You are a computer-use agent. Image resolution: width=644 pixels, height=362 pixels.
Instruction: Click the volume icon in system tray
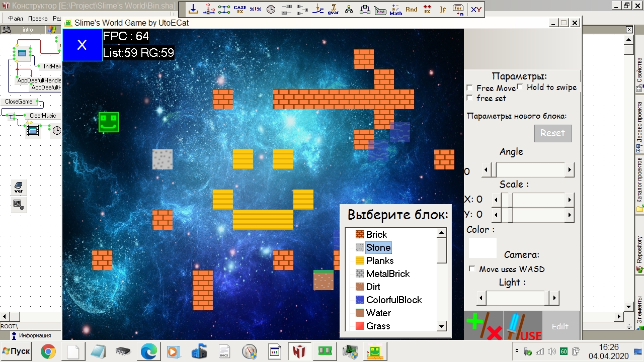[x=551, y=351]
